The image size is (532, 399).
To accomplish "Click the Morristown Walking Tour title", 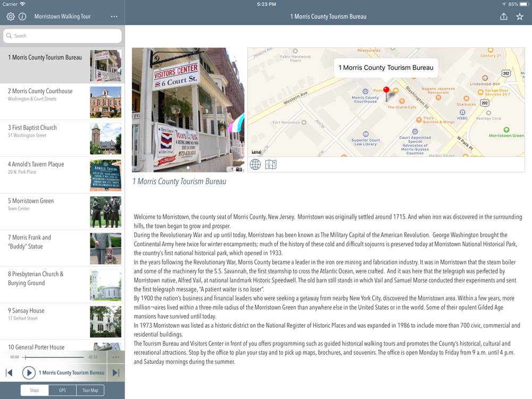I will 62,16.
